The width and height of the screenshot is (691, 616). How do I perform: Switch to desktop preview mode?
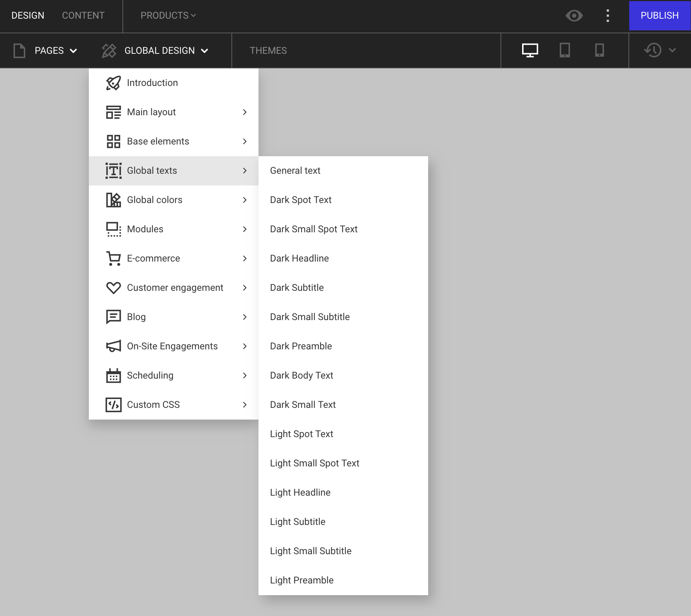tap(530, 50)
